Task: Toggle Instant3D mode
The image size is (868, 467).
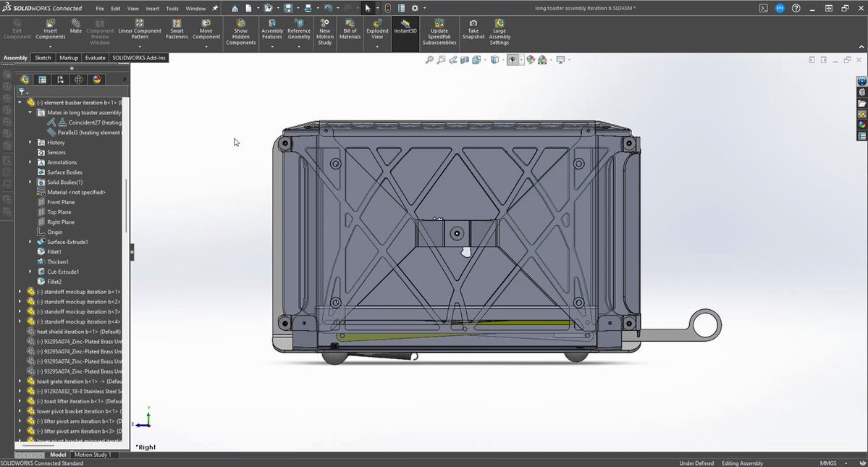Action: click(405, 27)
